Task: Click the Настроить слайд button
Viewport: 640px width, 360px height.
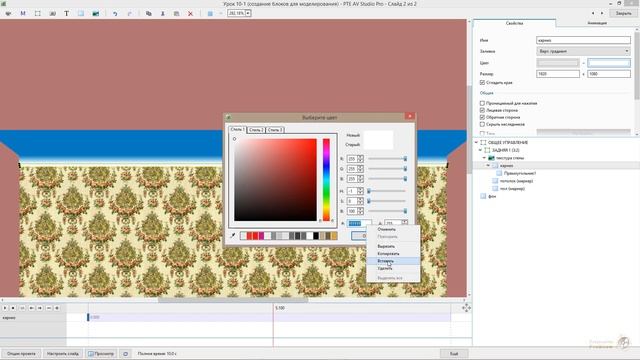Action: coord(63,353)
